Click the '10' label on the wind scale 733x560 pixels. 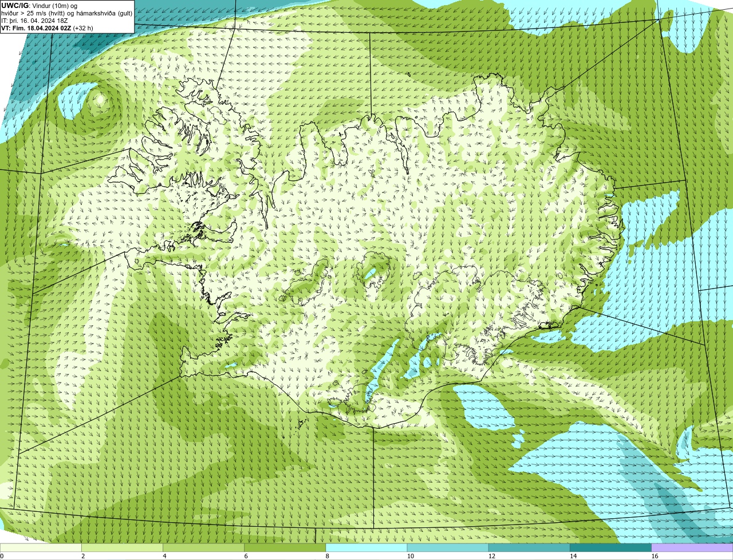click(x=410, y=556)
